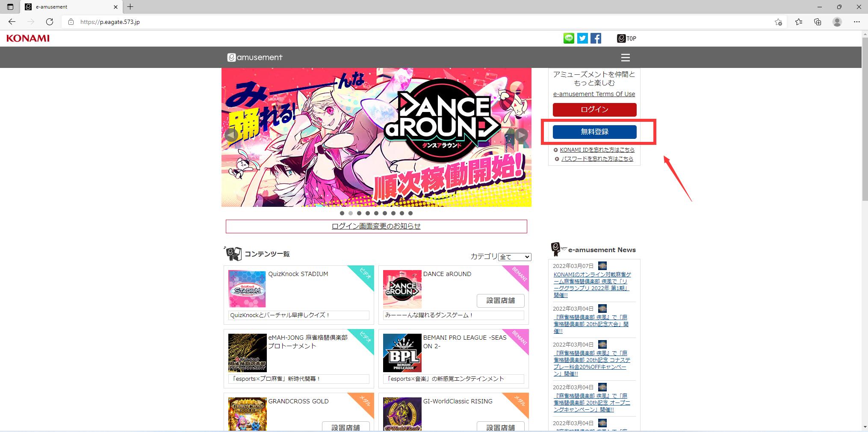Screen dimensions: 868x432
Task: Open browser settings ellipsis menu
Action: click(856, 22)
